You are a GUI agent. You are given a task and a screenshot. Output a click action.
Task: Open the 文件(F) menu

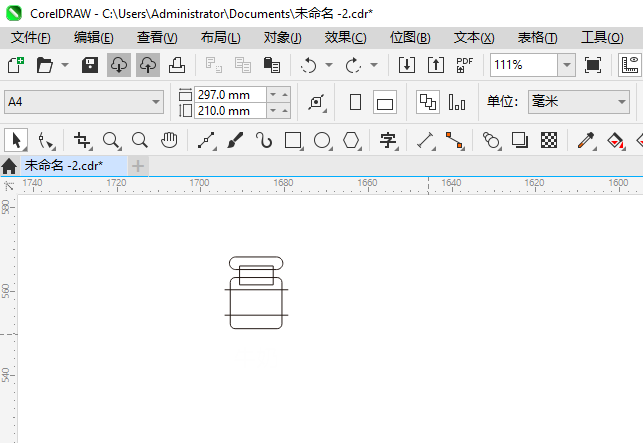31,38
